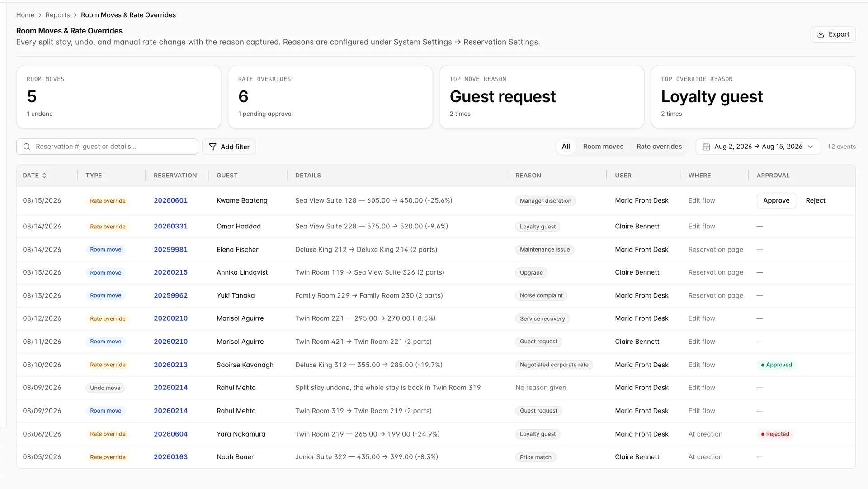Click the Rejected status badge
This screenshot has height=489, width=868.
[x=775, y=434]
